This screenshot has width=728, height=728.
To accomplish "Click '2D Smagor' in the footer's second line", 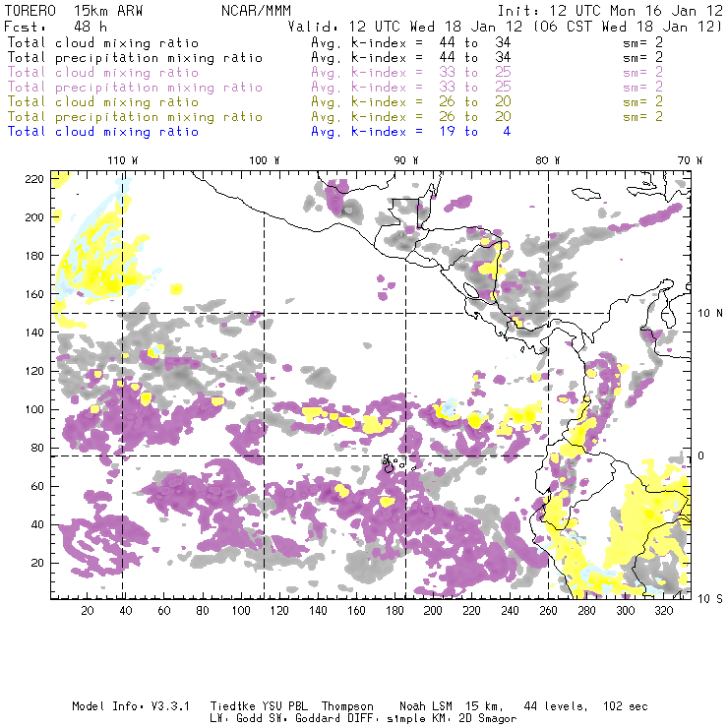I will (x=488, y=719).
